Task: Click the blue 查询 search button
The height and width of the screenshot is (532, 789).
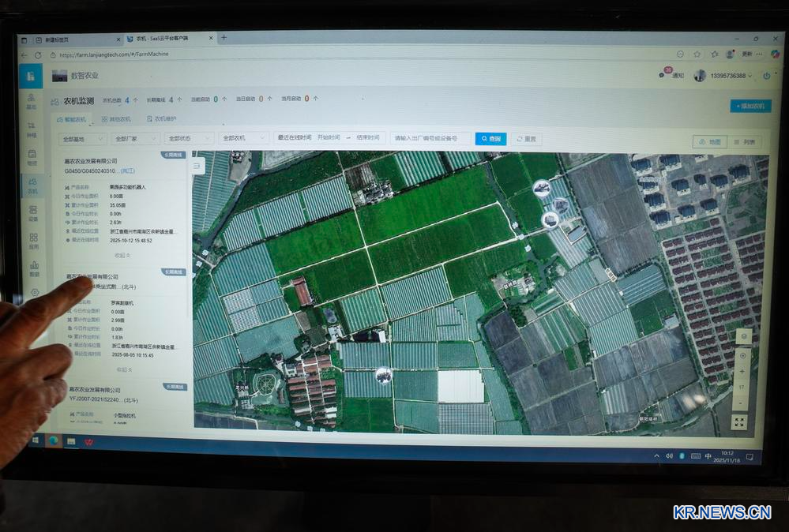Action: (x=490, y=139)
